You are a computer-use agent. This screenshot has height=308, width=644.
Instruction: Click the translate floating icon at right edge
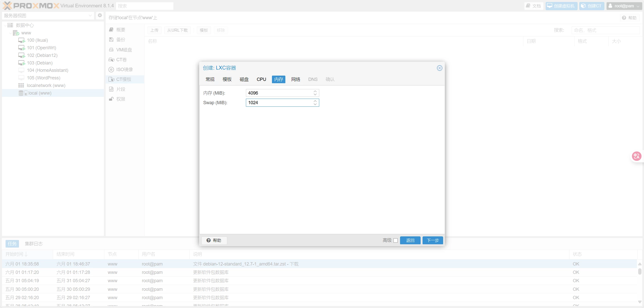pos(636,156)
